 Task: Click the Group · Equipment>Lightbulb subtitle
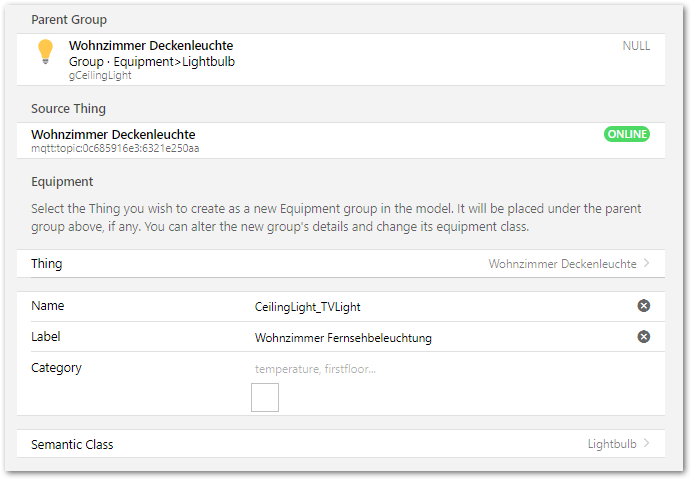tap(152, 61)
